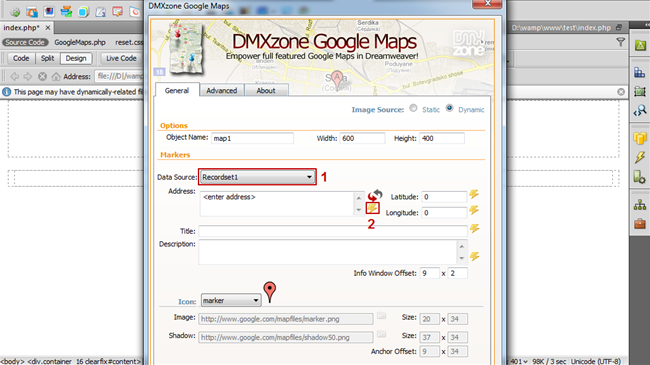Switch to the Advanced tab
Viewport: 650px width, 365px height.
tap(222, 90)
